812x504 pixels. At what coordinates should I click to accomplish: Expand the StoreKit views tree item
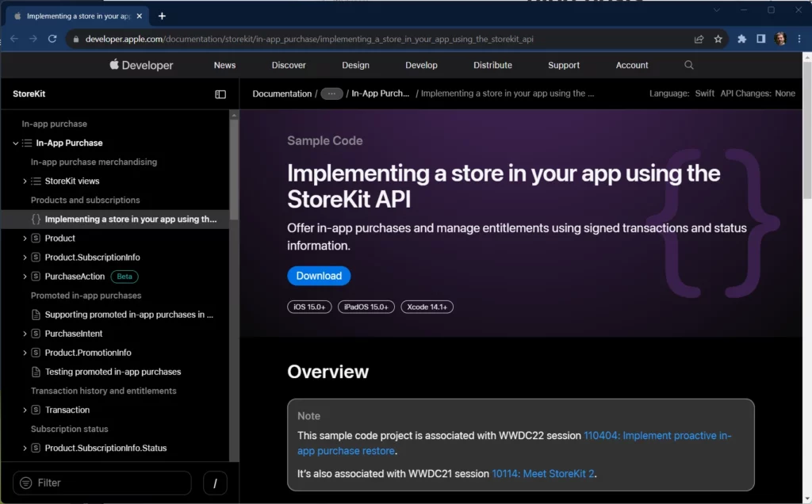[25, 181]
